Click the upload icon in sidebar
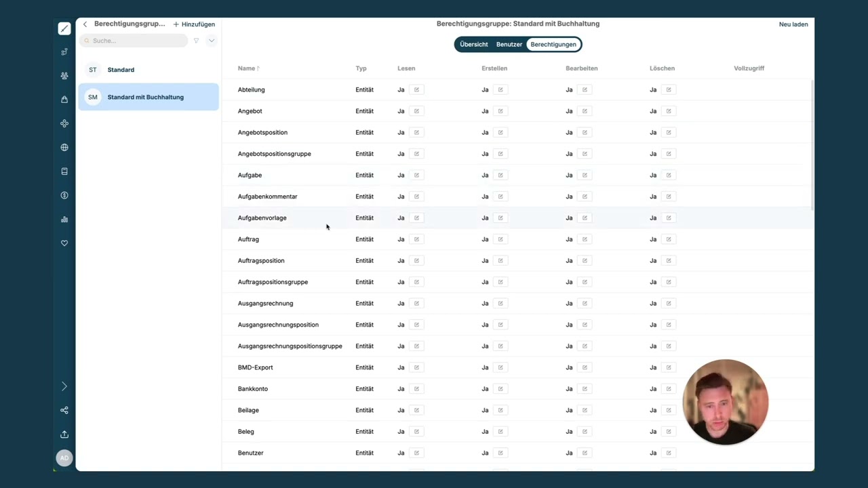Viewport: 868px width, 488px height. tap(64, 434)
